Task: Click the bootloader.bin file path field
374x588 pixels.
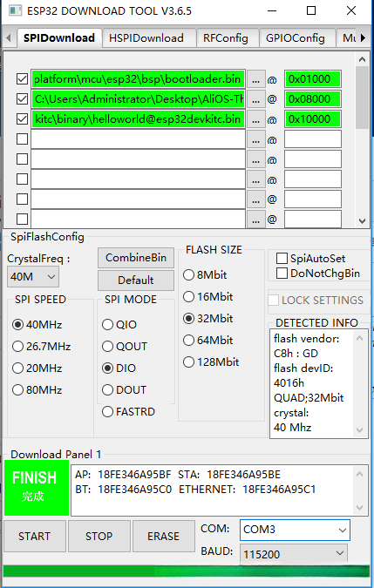Action: coord(138,79)
